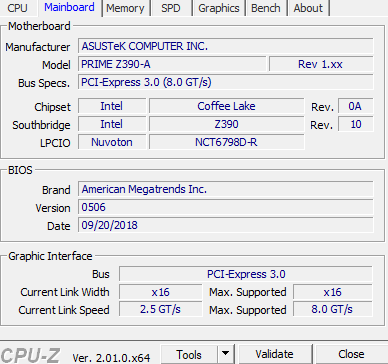
Task: Select the Nuvoton LPCIO vendor value
Action: point(112,142)
